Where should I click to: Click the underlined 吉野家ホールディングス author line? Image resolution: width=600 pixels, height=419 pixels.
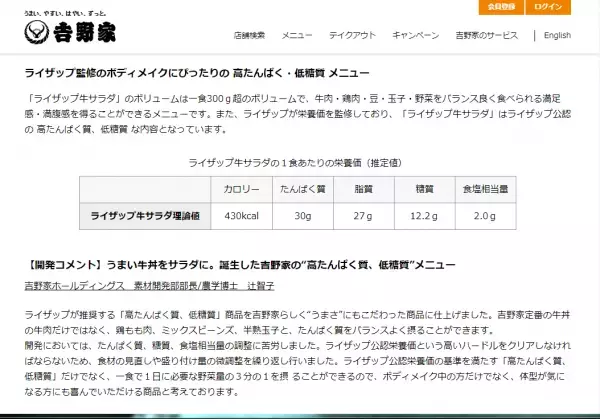point(150,286)
